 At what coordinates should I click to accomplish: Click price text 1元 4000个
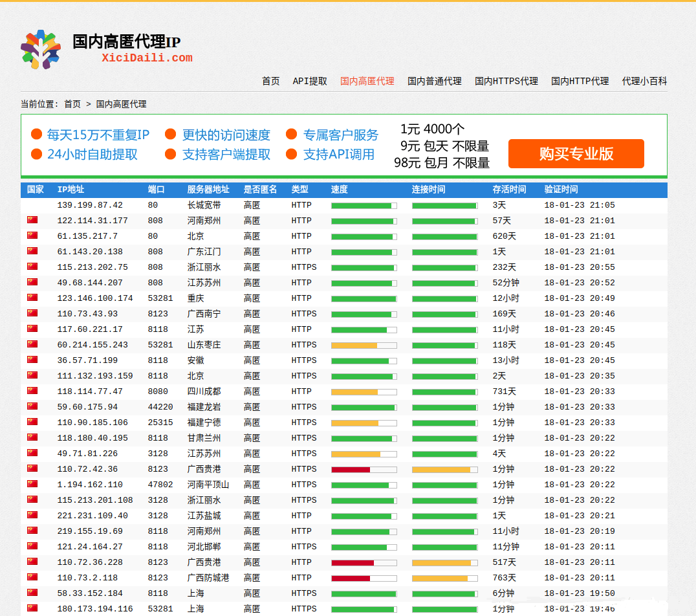pos(432,129)
